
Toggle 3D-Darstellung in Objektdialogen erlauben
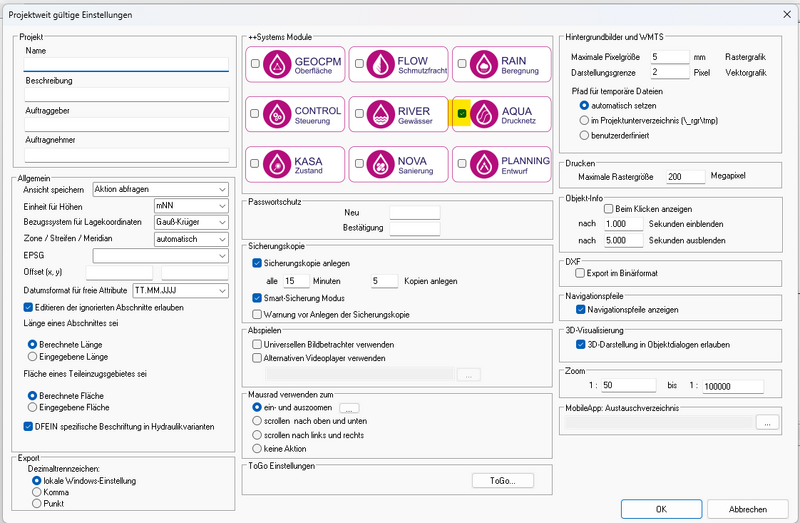coord(580,344)
